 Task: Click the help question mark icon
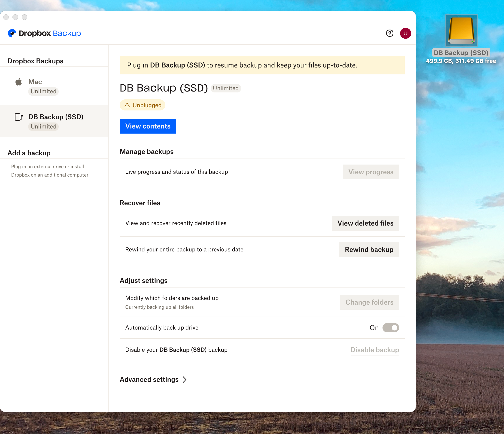pos(389,33)
